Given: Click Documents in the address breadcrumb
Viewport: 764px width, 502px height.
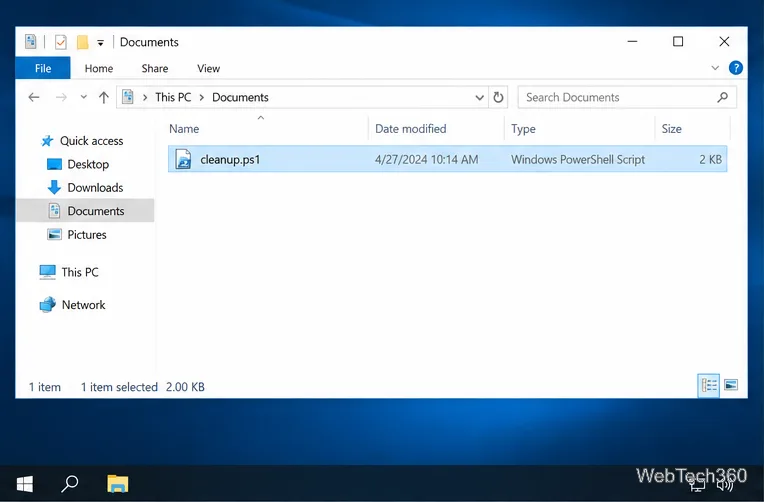Looking at the screenshot, I should (x=240, y=97).
